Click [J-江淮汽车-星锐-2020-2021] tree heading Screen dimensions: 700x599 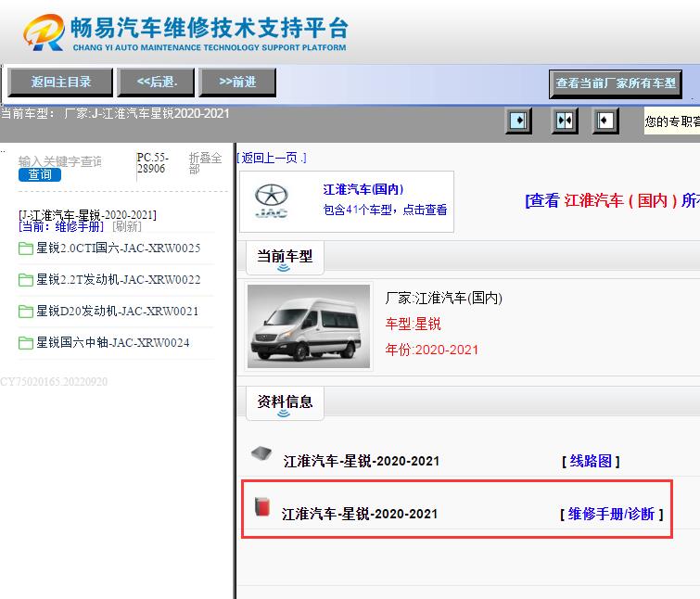point(87,215)
